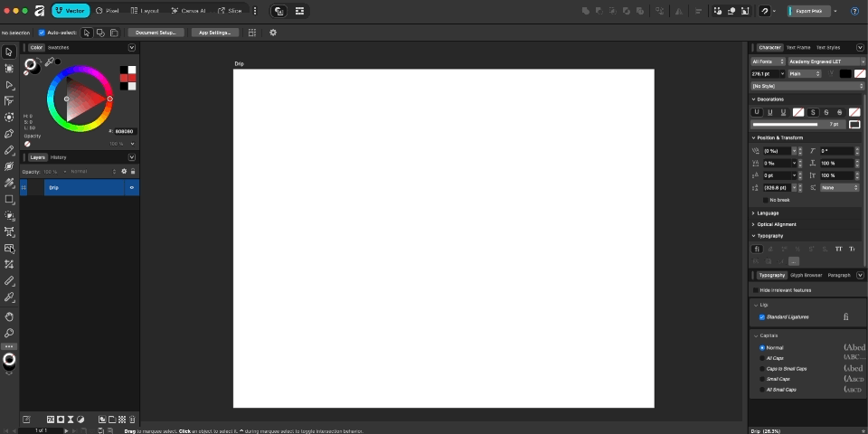
Task: Select the Pen tool
Action: pyautogui.click(x=9, y=134)
